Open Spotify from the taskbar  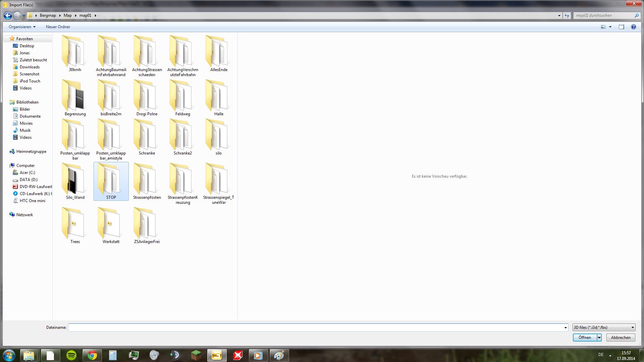(x=71, y=355)
